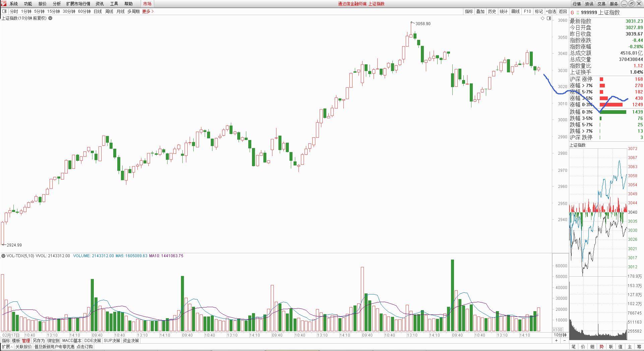The height and width of the screenshot is (351, 644).
Task: Click the 画线 drawing tool button
Action: (x=515, y=11)
